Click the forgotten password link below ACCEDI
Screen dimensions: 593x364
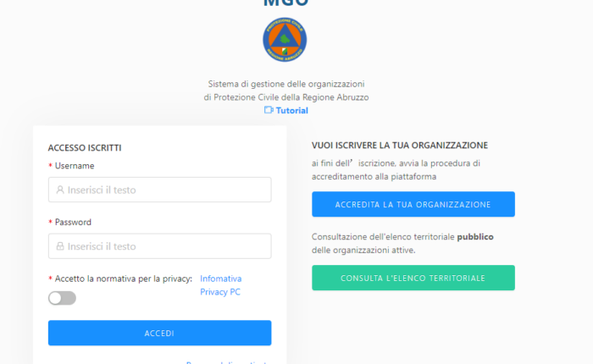(x=227, y=361)
